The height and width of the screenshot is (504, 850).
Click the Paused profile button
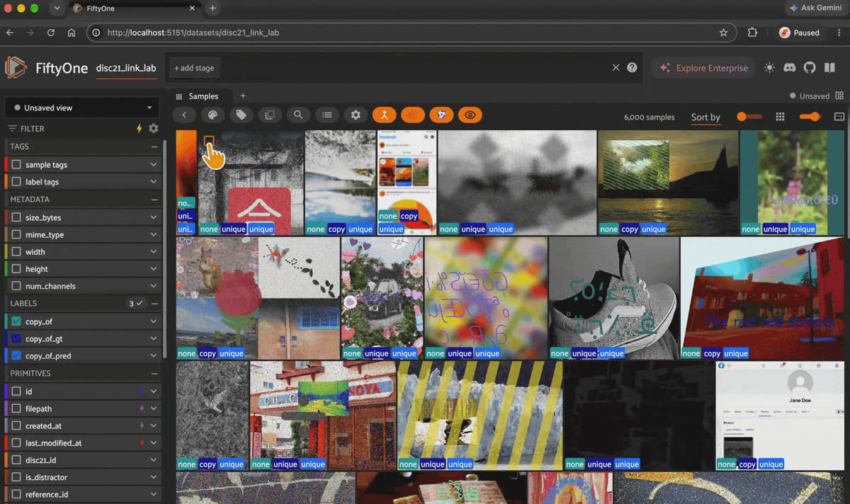click(800, 33)
